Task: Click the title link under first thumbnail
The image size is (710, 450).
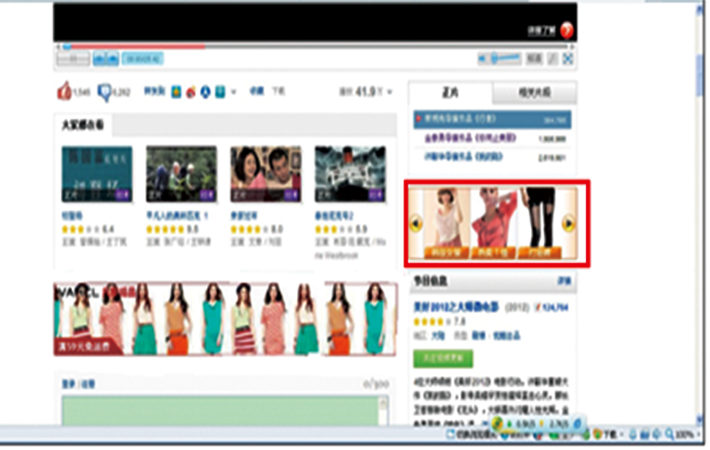Action: [x=72, y=216]
